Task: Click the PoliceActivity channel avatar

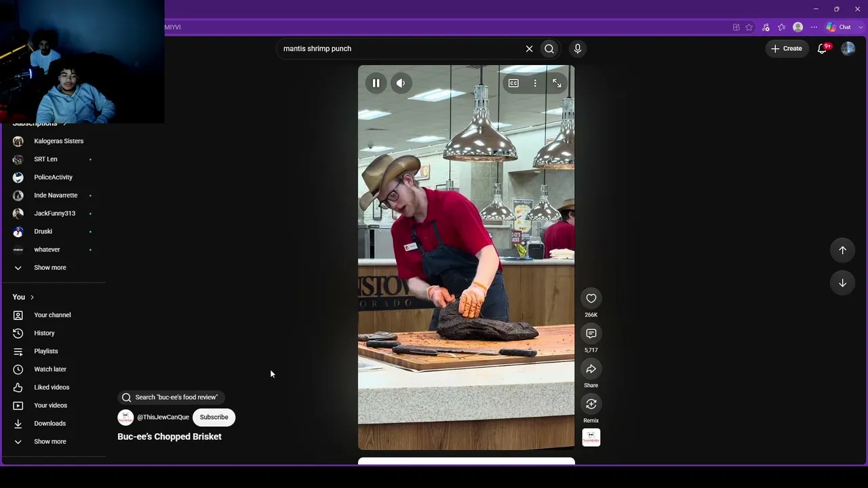Action: 18,177
